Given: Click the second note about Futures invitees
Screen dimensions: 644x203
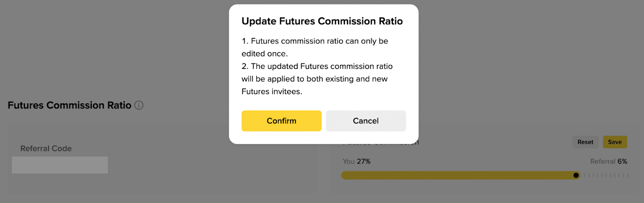Looking at the screenshot, I should coord(317,79).
